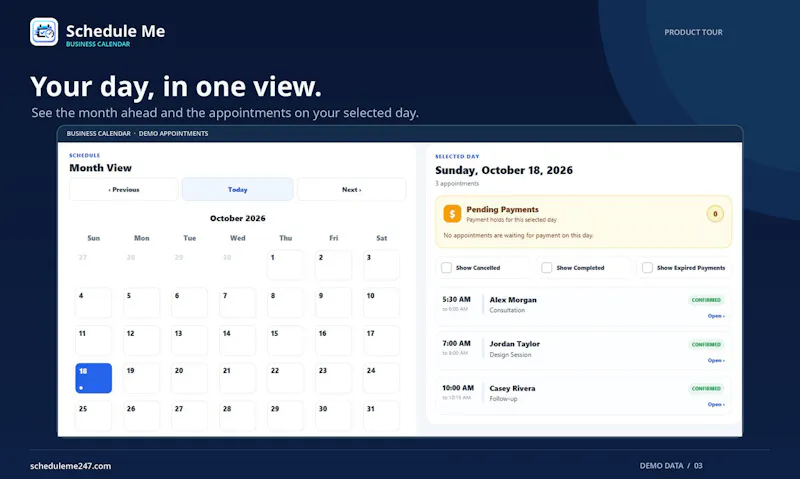800x479 pixels.
Task: Click the 3 appointments count text
Action: (x=457, y=184)
